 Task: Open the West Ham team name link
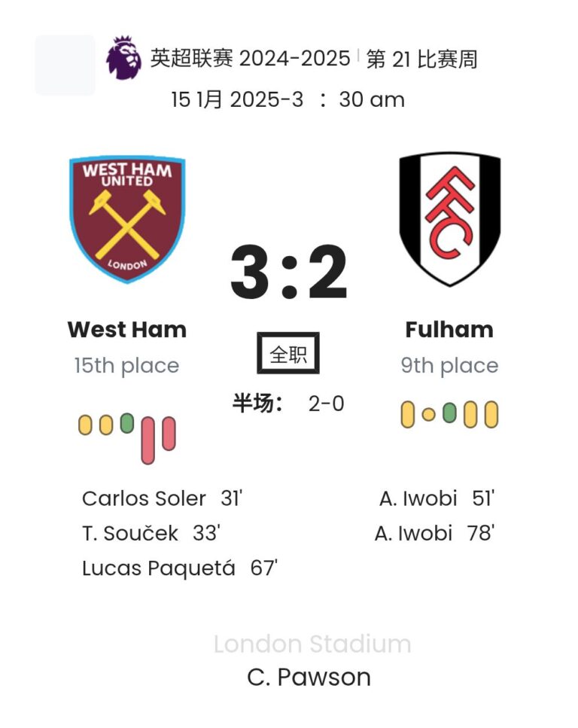coord(126,330)
